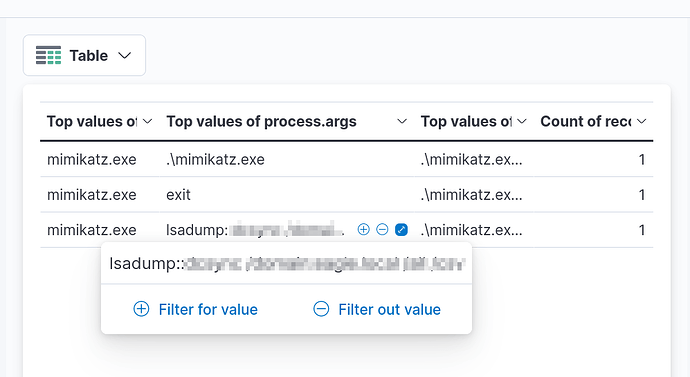Click the inline filter-for plus icon
This screenshot has width=690, height=377.
point(363,229)
